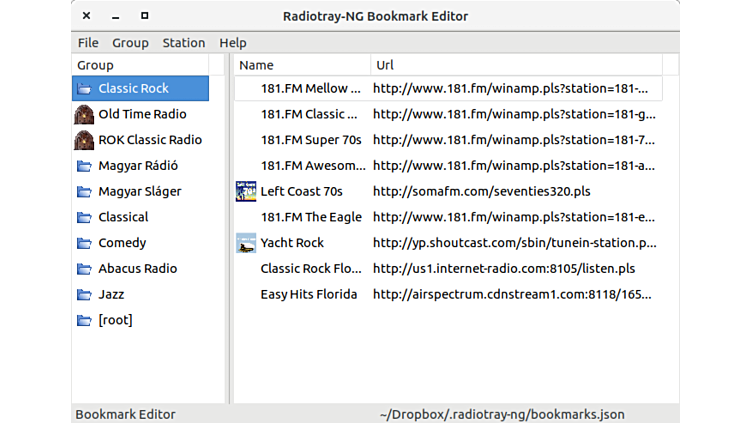
Task: Click the ROK Classic Radio group icon
Action: tap(85, 140)
